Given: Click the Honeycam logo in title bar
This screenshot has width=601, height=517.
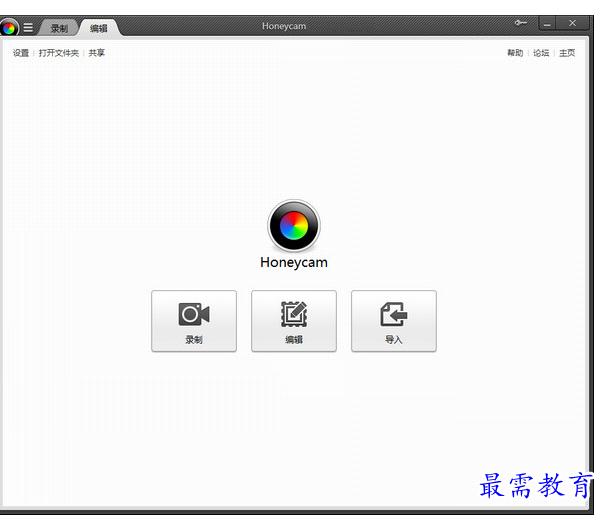Looking at the screenshot, I should 8,28.
